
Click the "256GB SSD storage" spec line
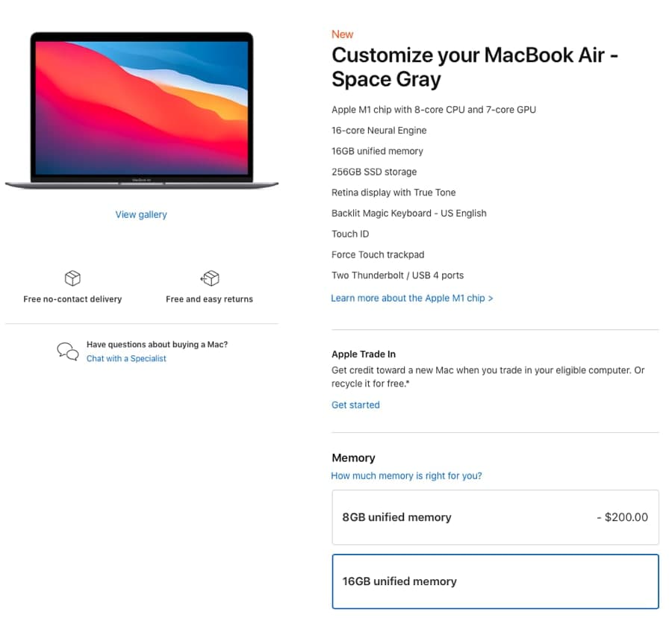point(374,172)
